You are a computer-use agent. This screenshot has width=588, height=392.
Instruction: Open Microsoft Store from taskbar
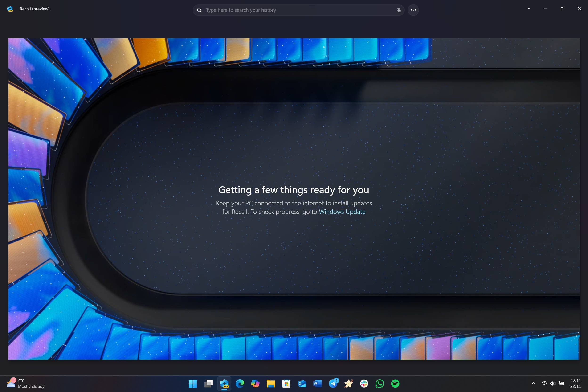pos(286,384)
